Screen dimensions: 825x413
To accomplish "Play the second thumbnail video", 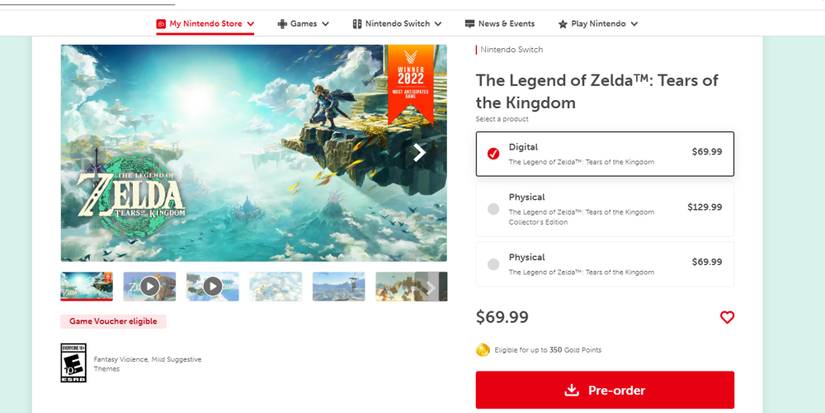I will [149, 286].
